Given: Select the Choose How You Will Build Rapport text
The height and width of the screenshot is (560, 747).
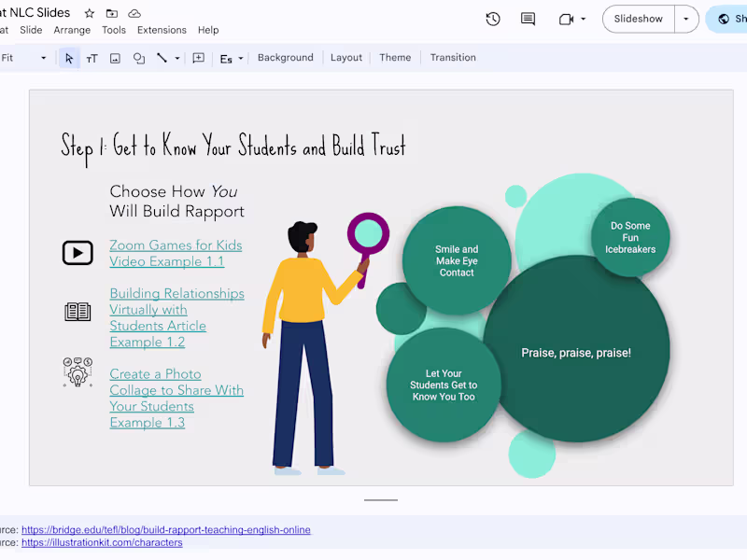Looking at the screenshot, I should click(176, 202).
